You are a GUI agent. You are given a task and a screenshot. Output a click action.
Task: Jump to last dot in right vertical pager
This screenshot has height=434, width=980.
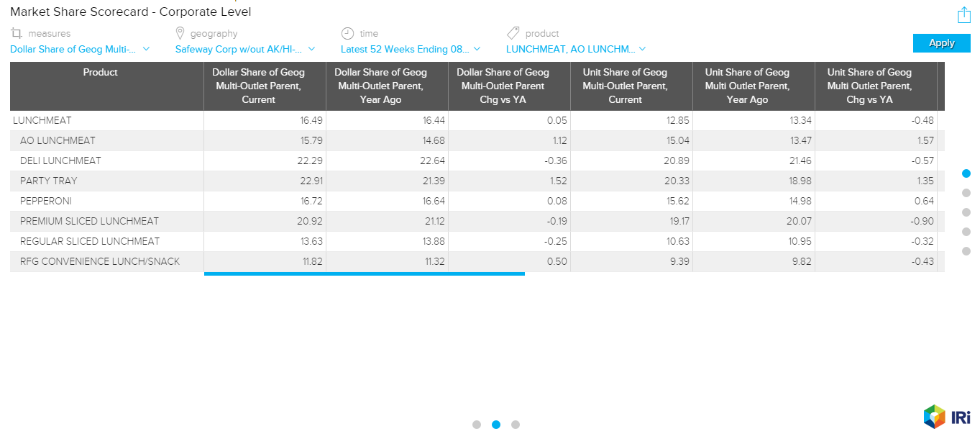(x=966, y=251)
